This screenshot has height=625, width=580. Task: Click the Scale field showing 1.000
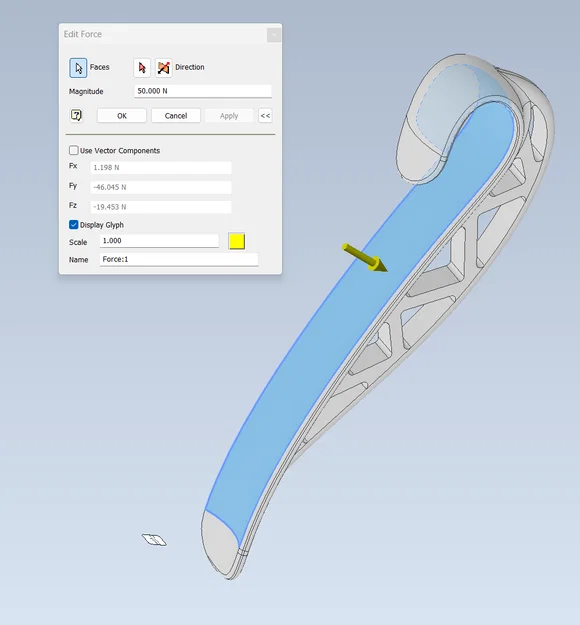[x=159, y=241]
